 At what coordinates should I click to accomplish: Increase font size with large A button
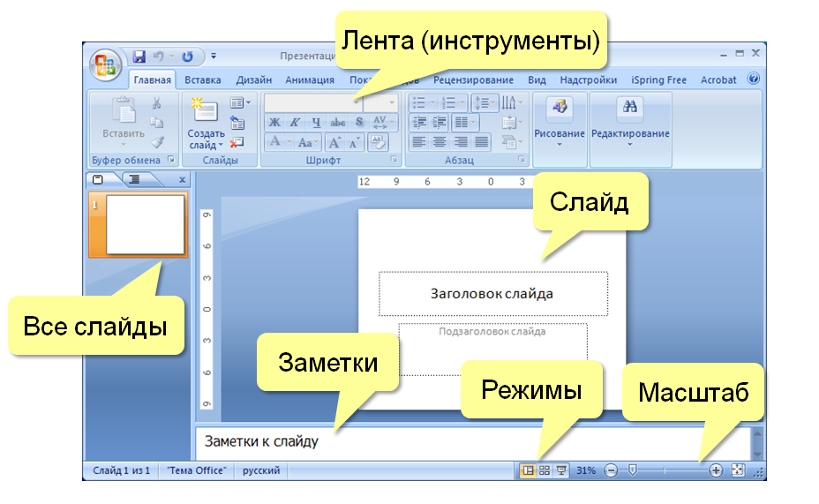(334, 142)
